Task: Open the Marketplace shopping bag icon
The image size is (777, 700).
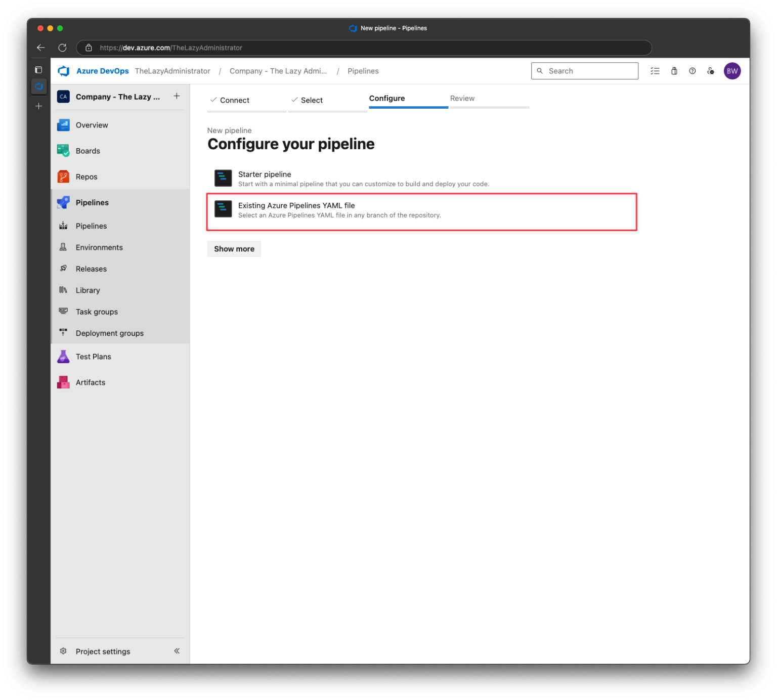Action: coord(674,71)
